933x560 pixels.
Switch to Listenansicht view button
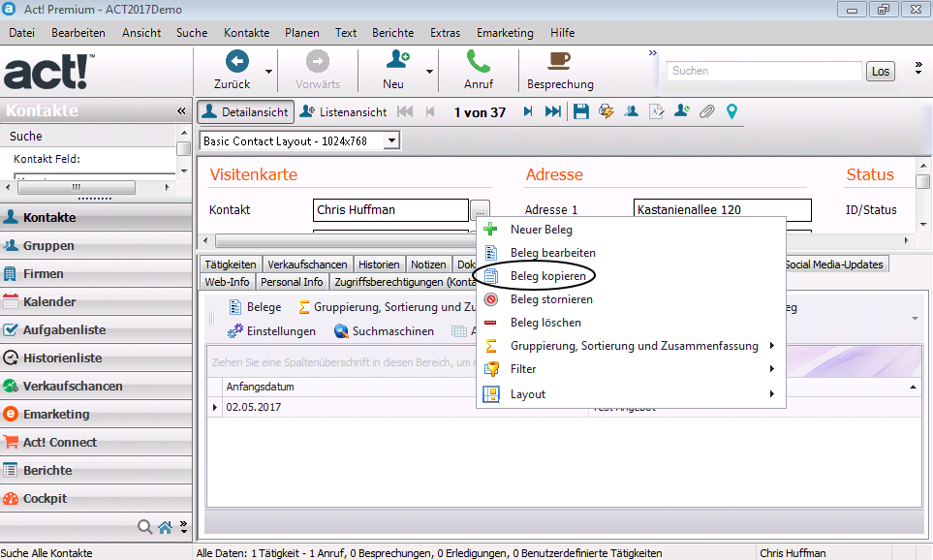(343, 111)
